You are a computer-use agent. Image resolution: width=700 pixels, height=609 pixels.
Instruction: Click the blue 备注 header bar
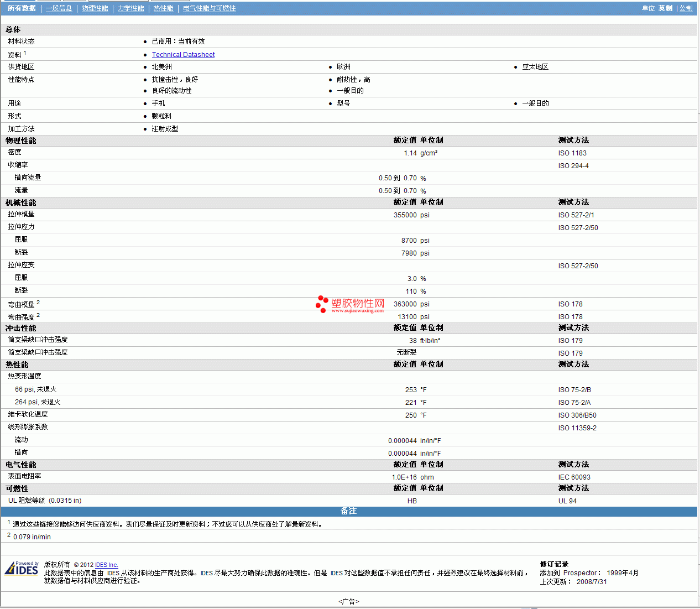click(x=348, y=511)
